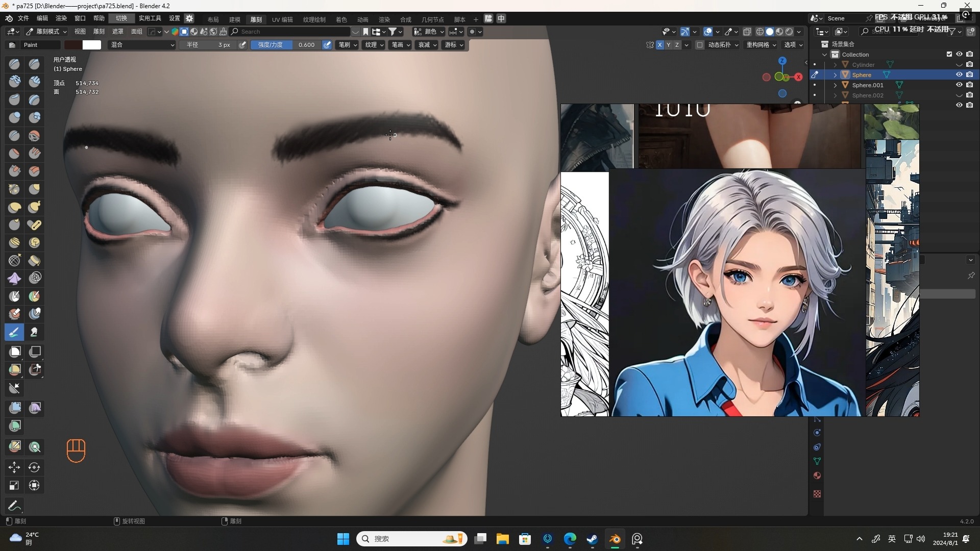Click the Search field in the outliner header
980x551 pixels.
[888, 32]
